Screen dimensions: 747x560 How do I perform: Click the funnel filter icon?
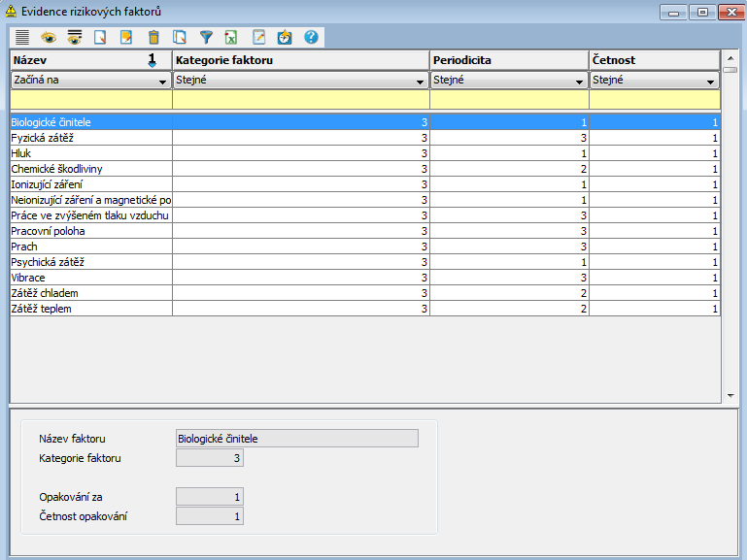[205, 37]
